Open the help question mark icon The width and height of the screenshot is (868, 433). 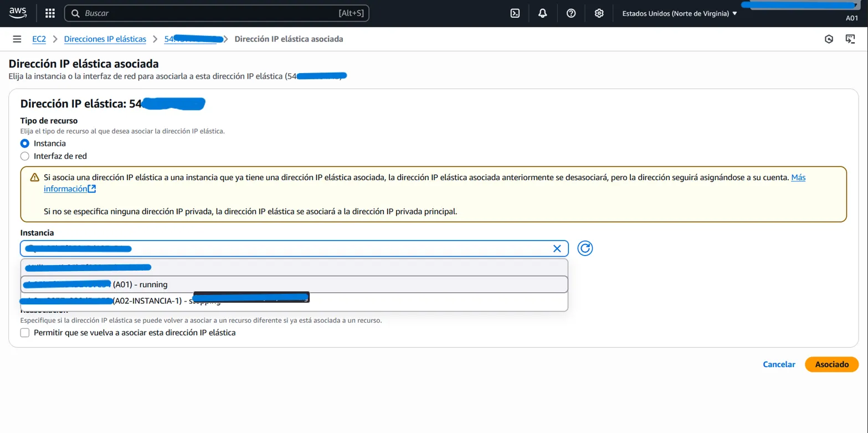click(571, 13)
